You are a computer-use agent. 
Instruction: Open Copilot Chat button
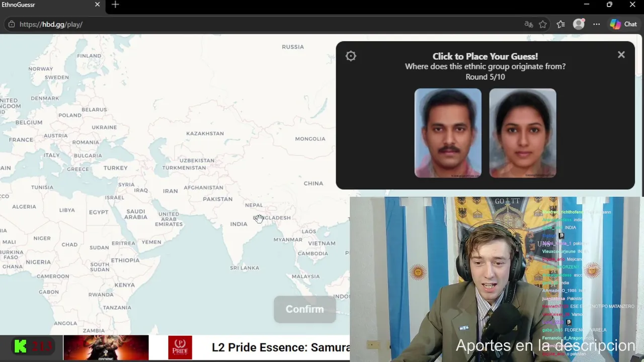coord(623,24)
